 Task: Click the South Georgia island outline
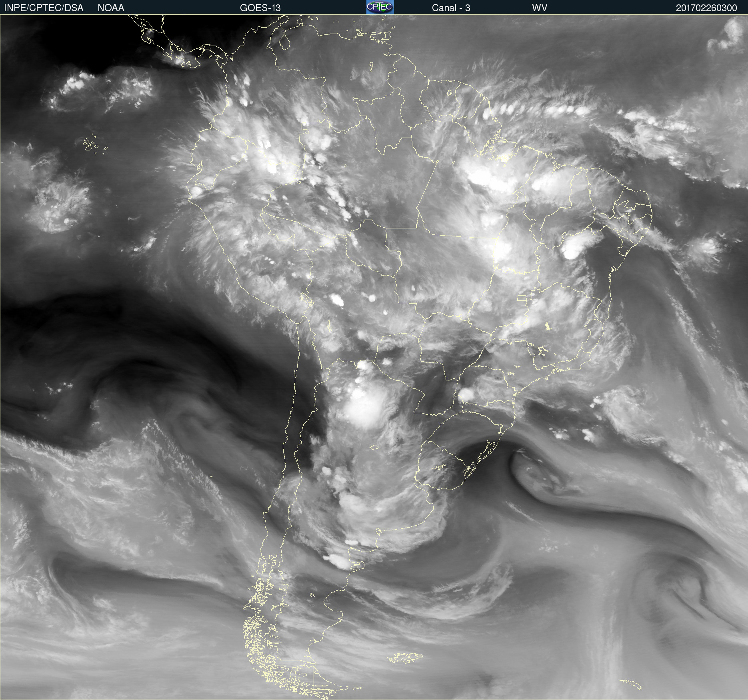[x=631, y=684]
